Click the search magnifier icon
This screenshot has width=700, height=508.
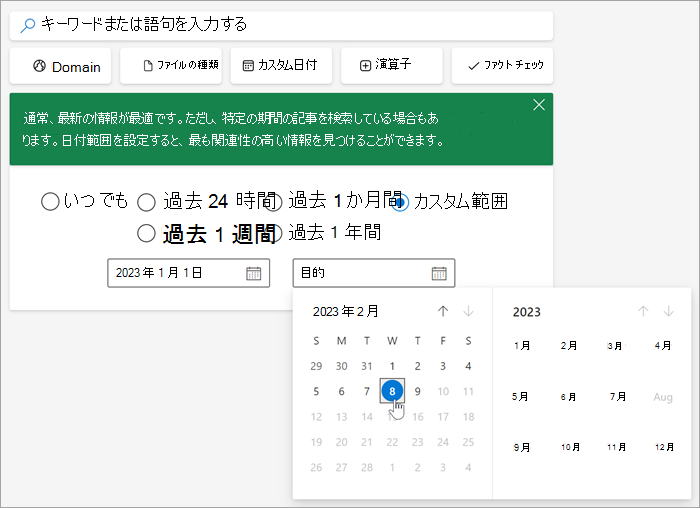tap(28, 25)
